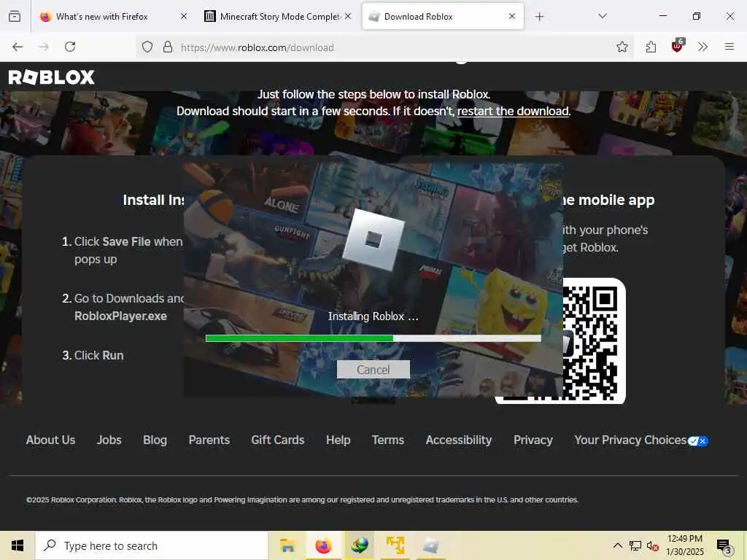Bookmark this page with the star

622,47
